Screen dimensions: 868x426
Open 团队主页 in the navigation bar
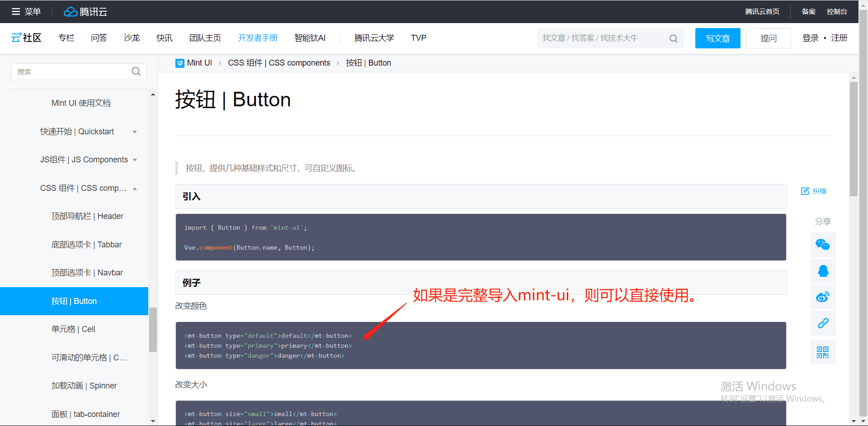pos(205,38)
